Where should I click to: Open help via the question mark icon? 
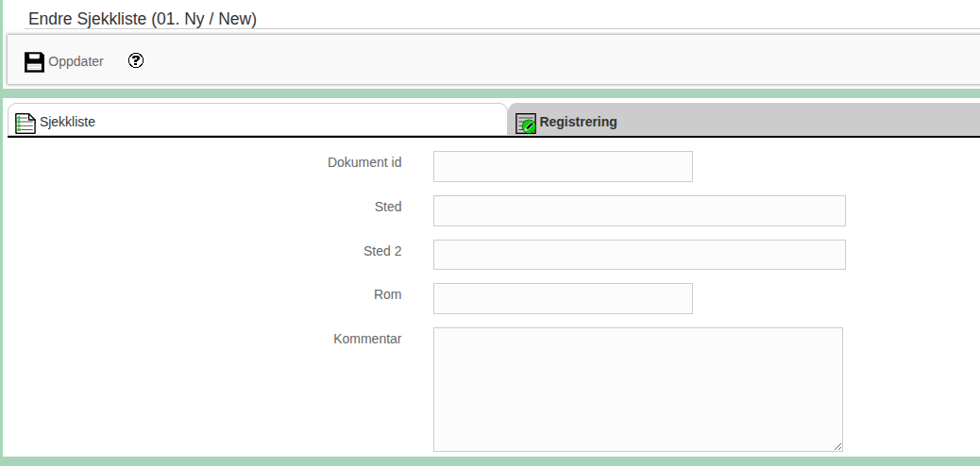tap(136, 61)
